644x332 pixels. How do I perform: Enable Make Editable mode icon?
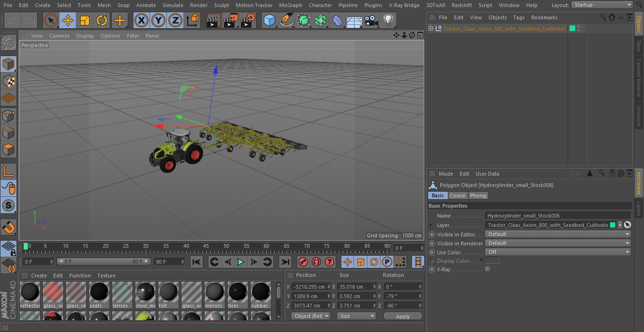[x=8, y=43]
